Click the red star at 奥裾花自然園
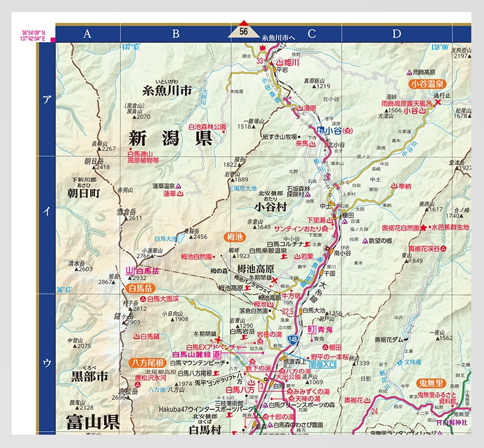 click(x=423, y=228)
